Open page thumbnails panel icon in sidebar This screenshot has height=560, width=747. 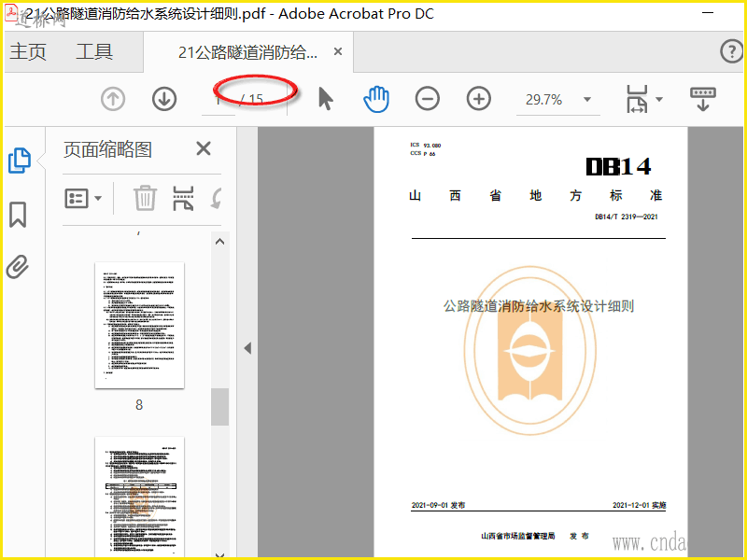[x=20, y=161]
